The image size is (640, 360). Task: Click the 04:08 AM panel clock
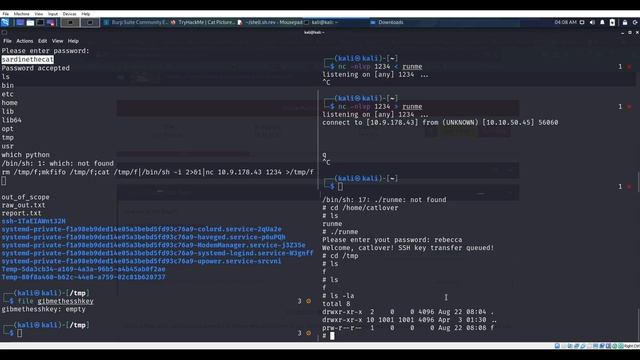coord(565,22)
